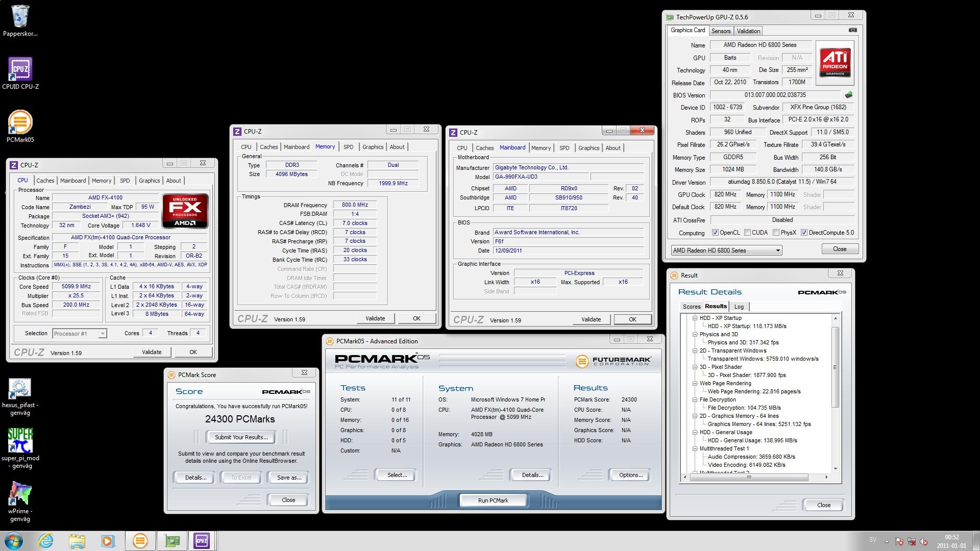Launch super_pi_mod desktop shortcut
Screen dimensions: 980x551
coord(20,448)
